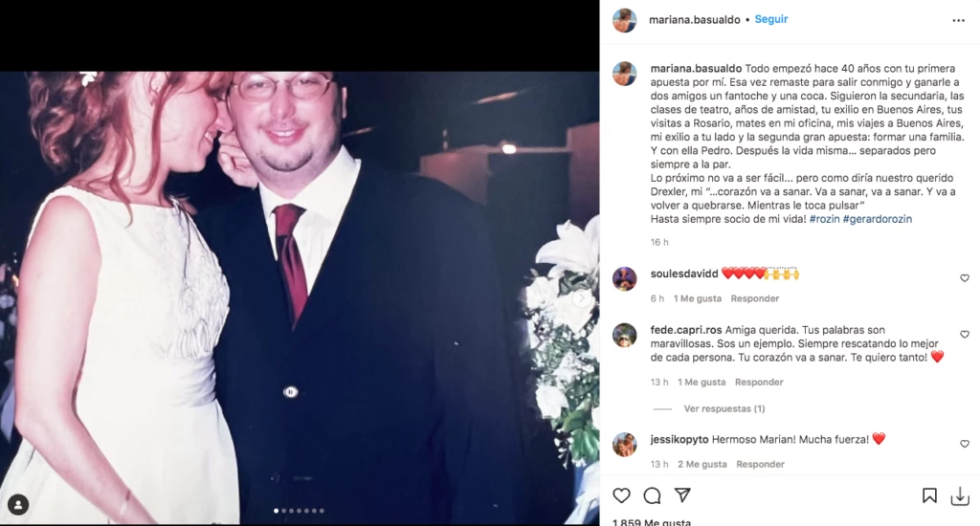Download post using download arrow icon

(960, 496)
